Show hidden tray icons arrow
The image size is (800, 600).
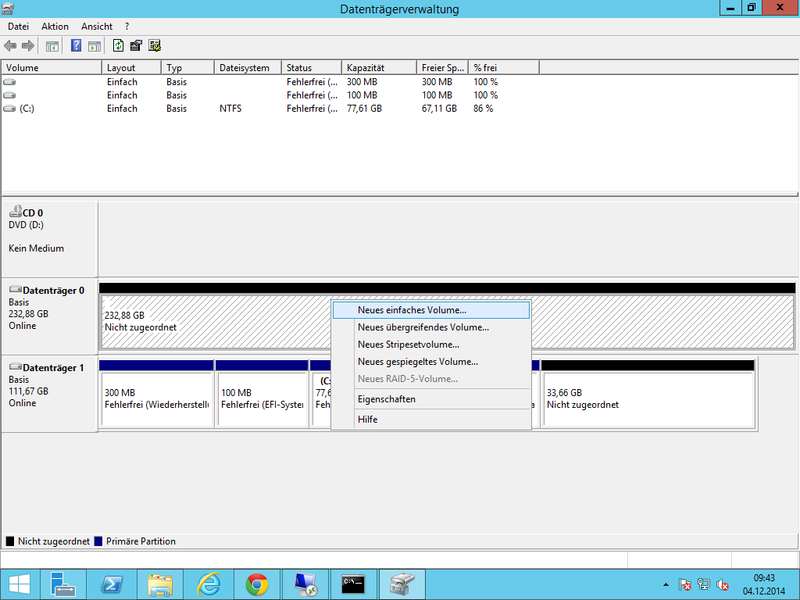668,583
